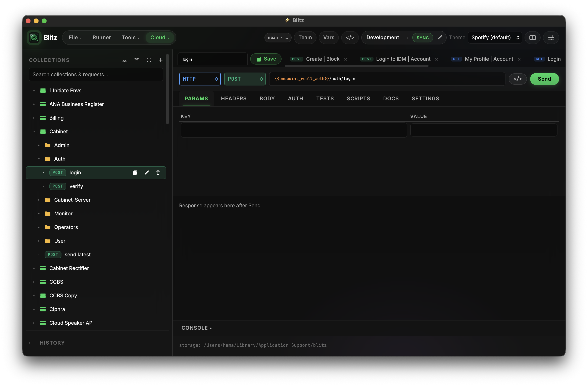The height and width of the screenshot is (386, 588).
Task: Close the My Profile | Account tab
Action: click(519, 59)
